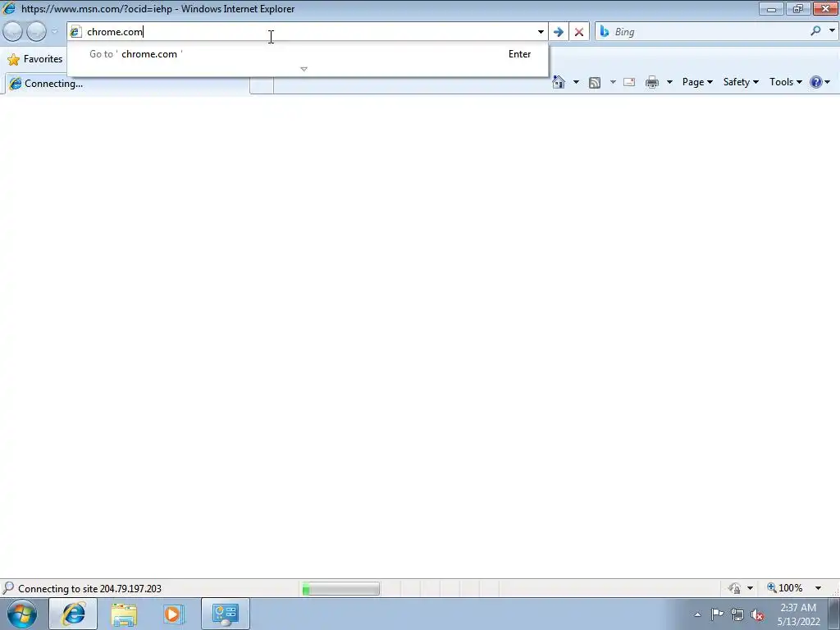The image size is (840, 630).
Task: Click the Internet Explorer taskbar icon
Action: click(73, 614)
